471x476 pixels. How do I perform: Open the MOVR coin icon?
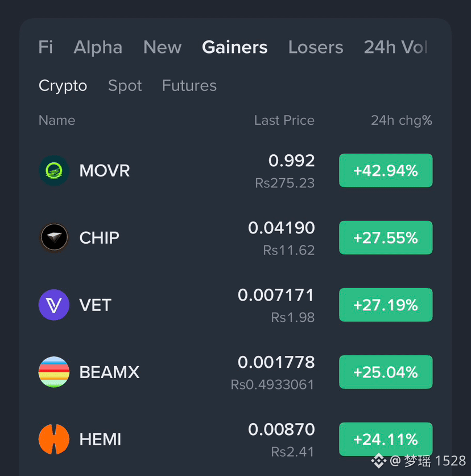point(54,170)
